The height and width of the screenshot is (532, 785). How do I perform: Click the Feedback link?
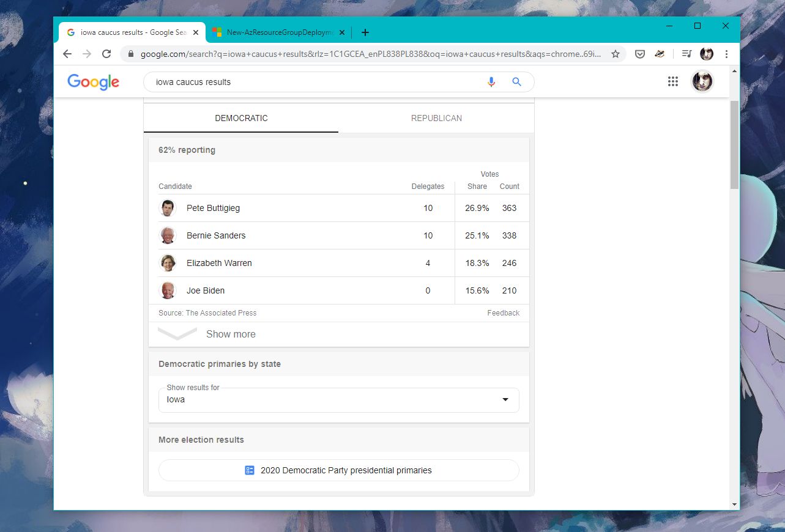(504, 313)
